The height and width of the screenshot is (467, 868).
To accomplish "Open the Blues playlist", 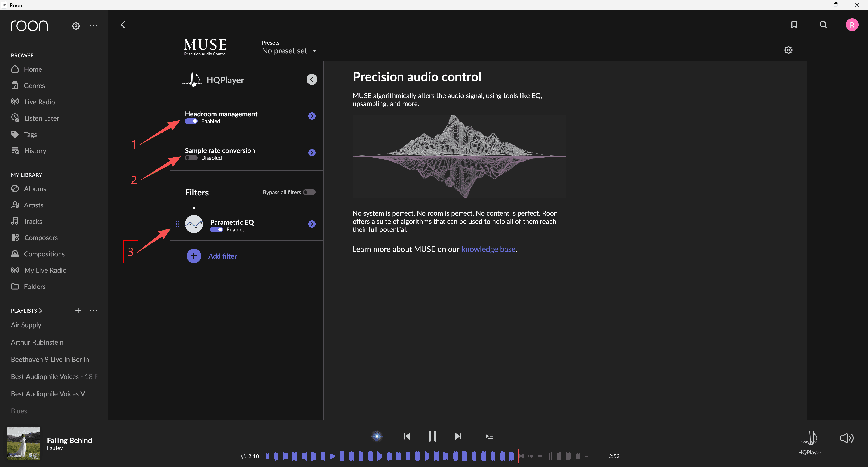I will point(19,411).
